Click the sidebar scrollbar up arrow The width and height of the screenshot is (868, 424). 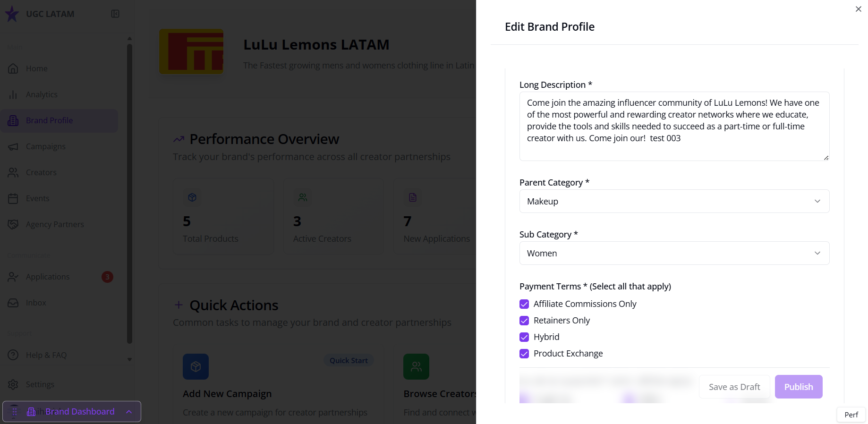click(x=129, y=39)
